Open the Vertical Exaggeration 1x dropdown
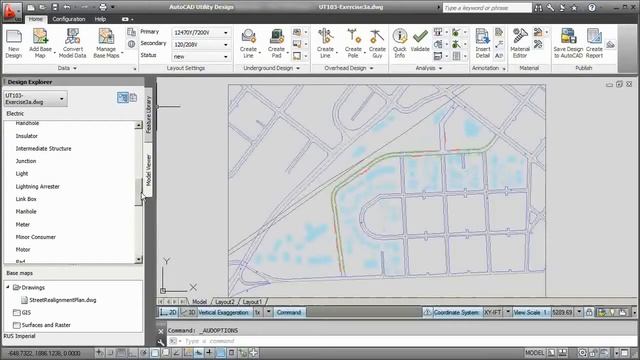640x360 pixels. tap(268, 312)
